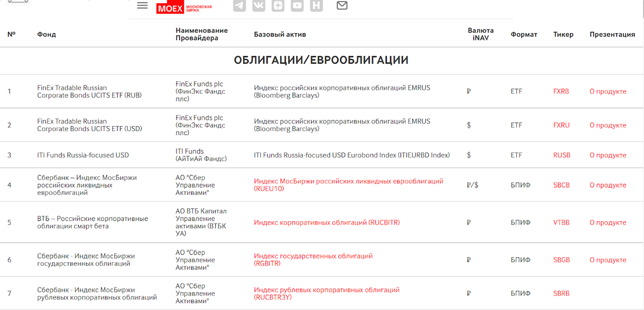644x310 pixels.
Task: Open the RUCBTR3Y ruble corporate index link
Action: tap(327, 294)
